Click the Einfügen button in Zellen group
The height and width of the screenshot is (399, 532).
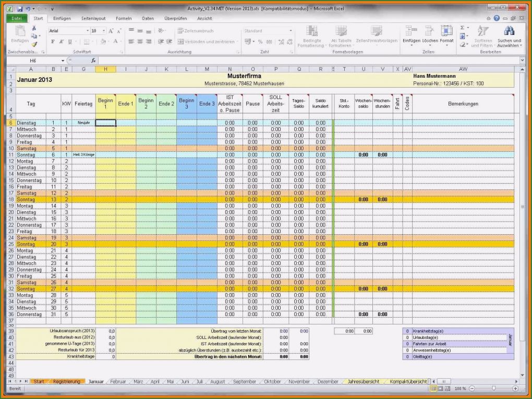pos(410,37)
